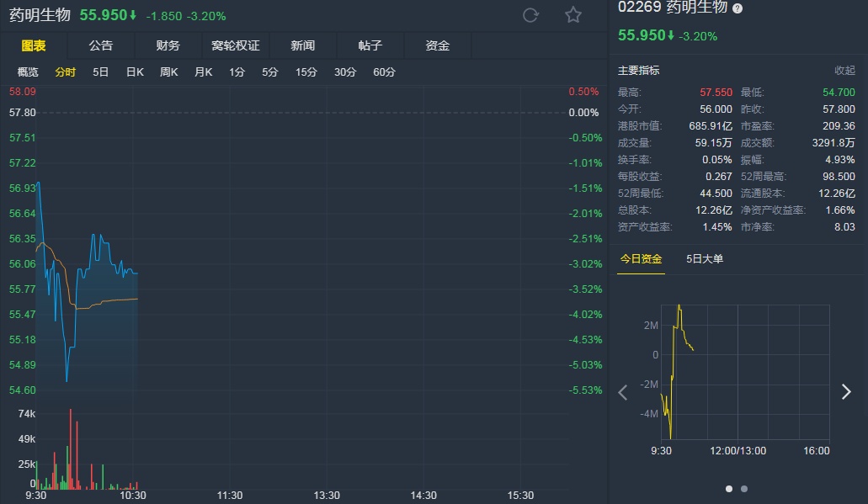Click the help question mark icon
Image resolution: width=868 pixels, height=504 pixels.
tap(738, 8)
